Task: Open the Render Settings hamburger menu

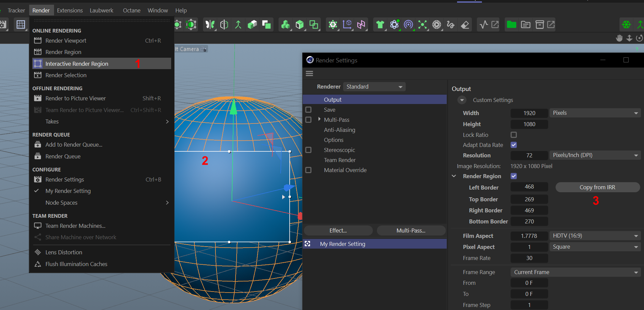Action: coord(309,73)
